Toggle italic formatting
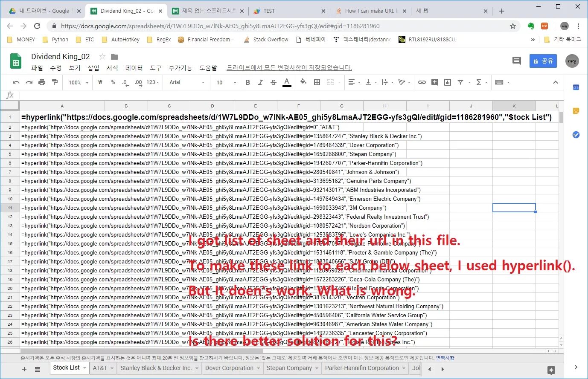Screen dimensions: 588x379 (x=260, y=82)
